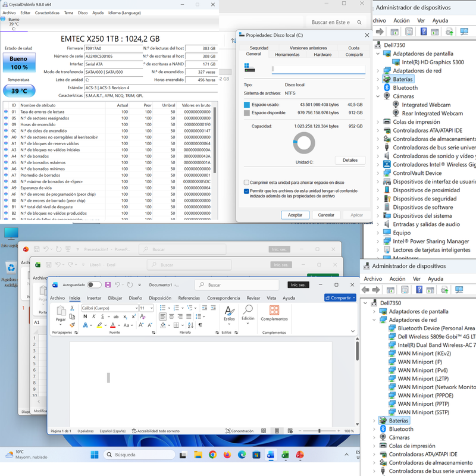Viewport: 476px width, 476px height.
Task: Toggle italic (K) formatting in Word
Action: pos(94,317)
